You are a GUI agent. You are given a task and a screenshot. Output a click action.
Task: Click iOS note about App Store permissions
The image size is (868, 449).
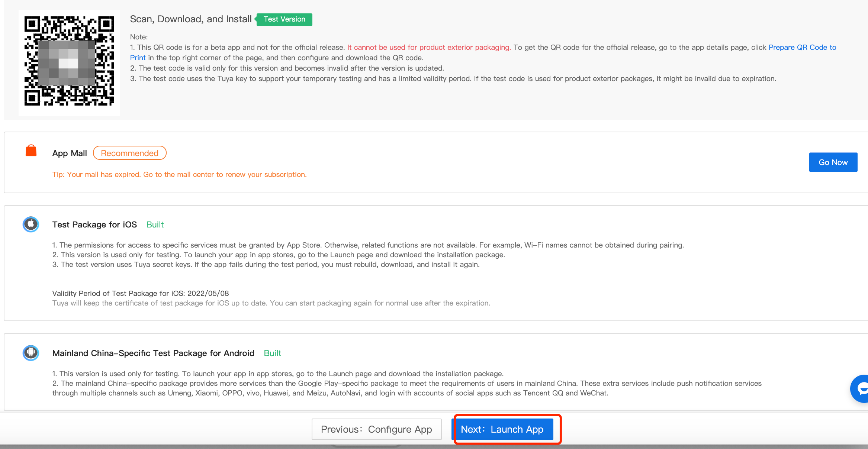tap(368, 245)
